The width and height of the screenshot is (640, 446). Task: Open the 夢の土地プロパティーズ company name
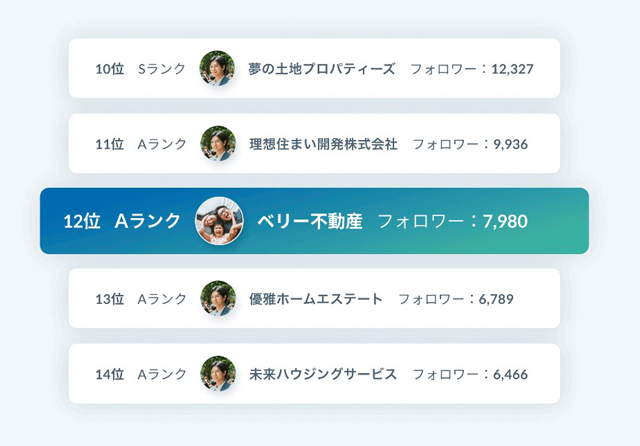tap(322, 69)
